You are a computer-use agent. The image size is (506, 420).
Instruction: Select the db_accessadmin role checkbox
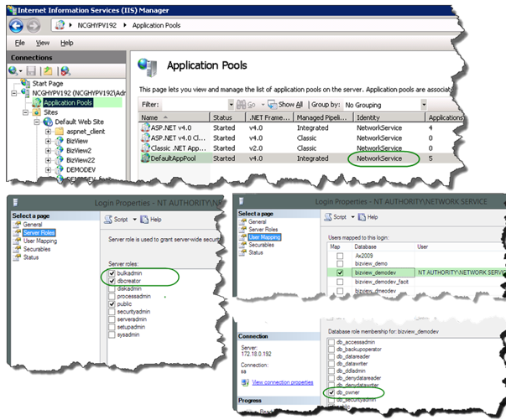pos(331,342)
